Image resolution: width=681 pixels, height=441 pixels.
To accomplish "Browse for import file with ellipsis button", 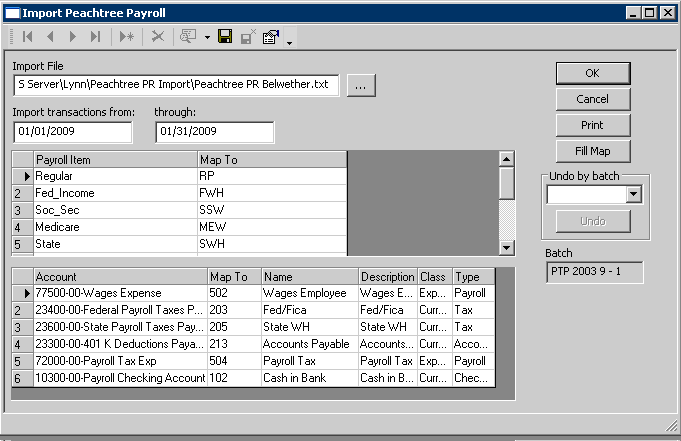I will click(361, 86).
